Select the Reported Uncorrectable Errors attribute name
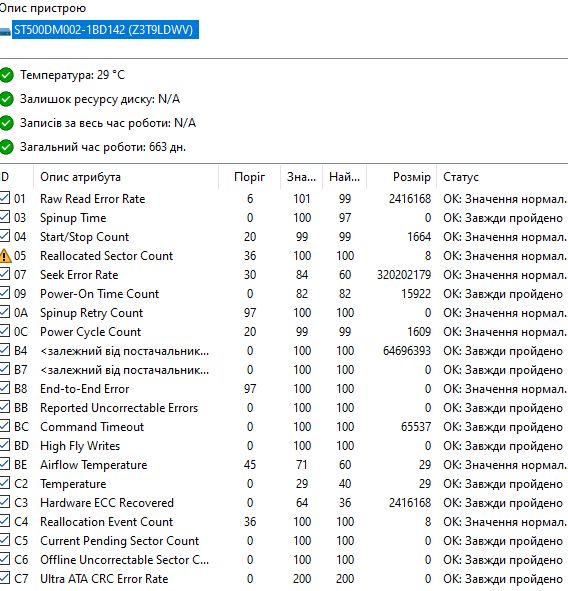 pos(119,408)
